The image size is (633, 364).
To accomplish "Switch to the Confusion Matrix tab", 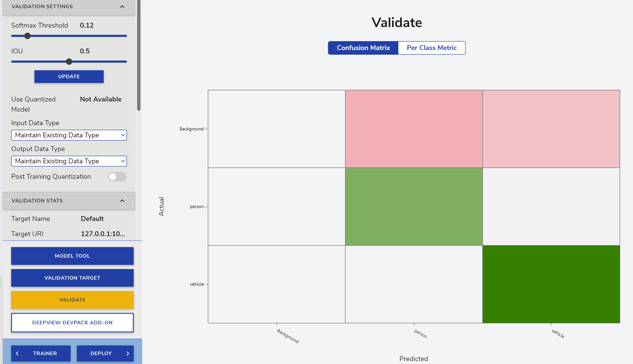I will pyautogui.click(x=363, y=48).
